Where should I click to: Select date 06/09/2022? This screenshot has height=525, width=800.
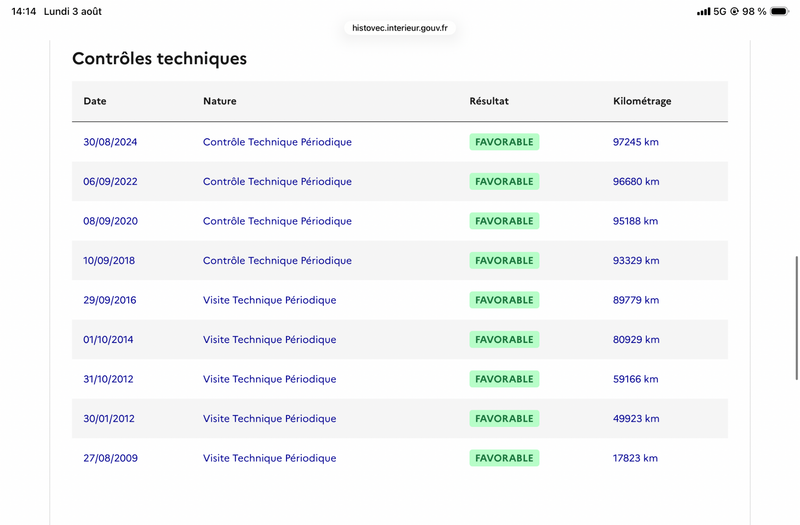tap(110, 181)
